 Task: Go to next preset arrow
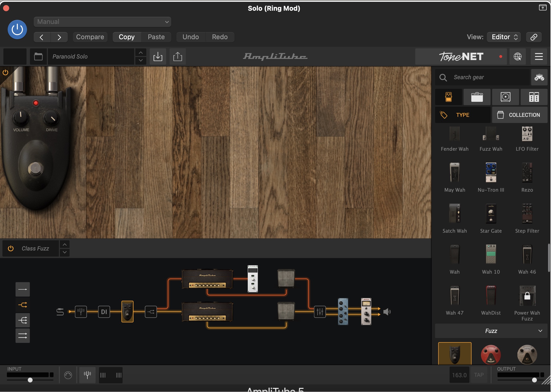coord(59,37)
